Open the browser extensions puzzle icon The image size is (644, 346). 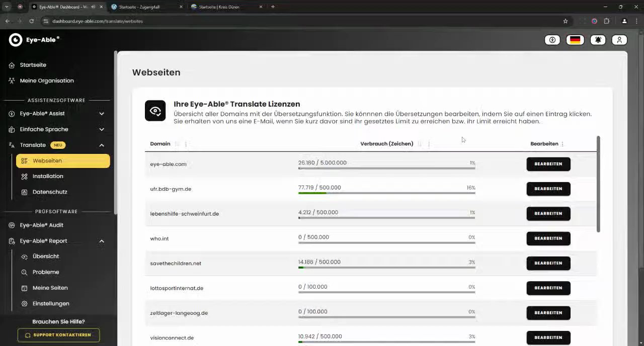(606, 21)
